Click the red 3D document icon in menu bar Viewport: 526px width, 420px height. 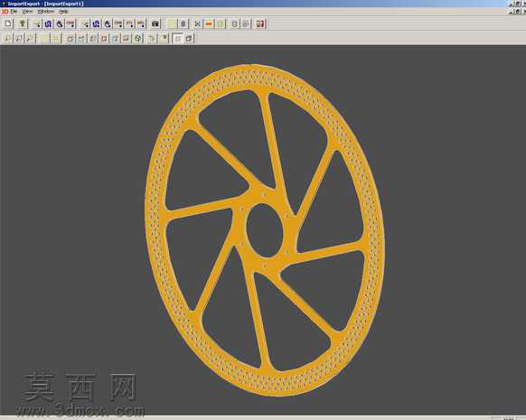tap(5, 12)
